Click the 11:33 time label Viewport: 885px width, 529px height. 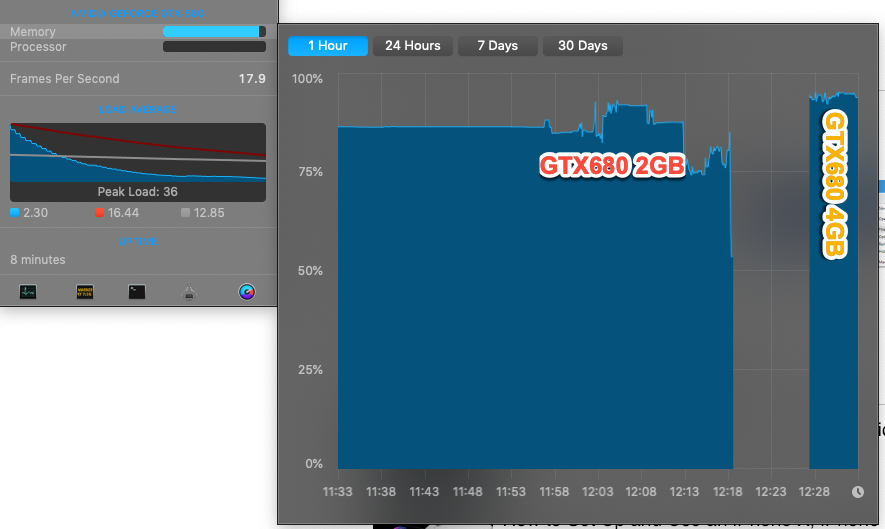coord(338,492)
